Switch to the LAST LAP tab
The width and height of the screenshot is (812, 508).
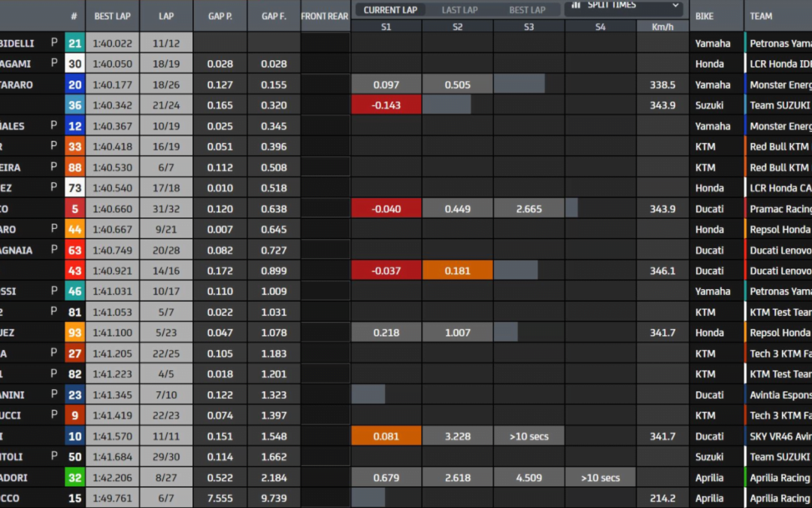(x=459, y=10)
